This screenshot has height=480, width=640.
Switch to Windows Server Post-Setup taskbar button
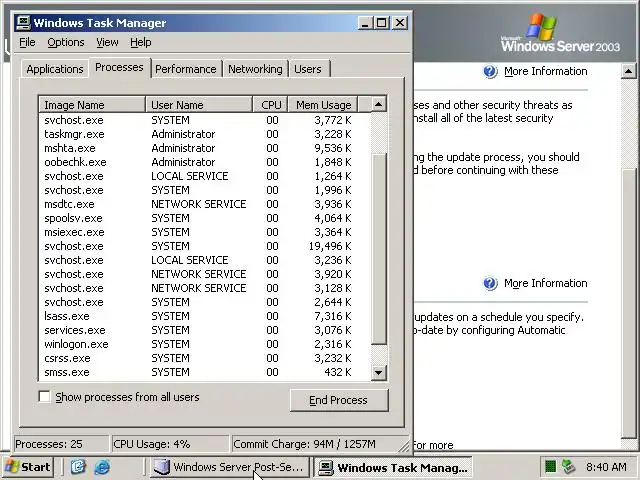[230, 467]
